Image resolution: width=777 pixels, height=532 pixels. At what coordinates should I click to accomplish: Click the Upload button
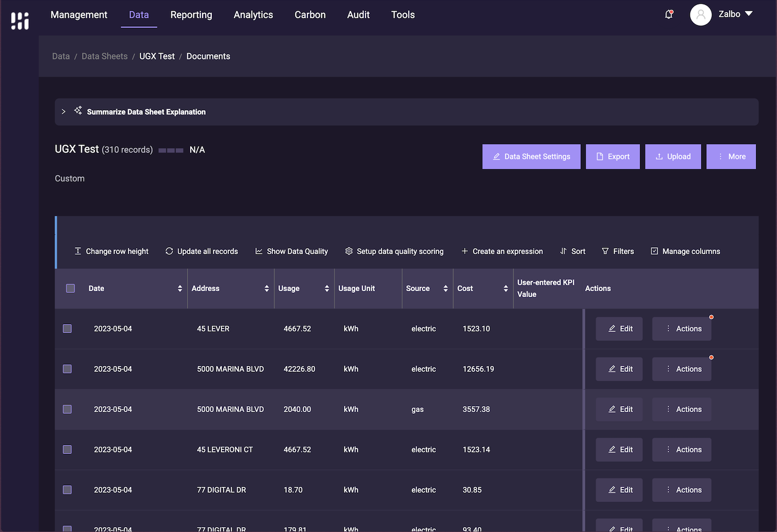(x=673, y=156)
